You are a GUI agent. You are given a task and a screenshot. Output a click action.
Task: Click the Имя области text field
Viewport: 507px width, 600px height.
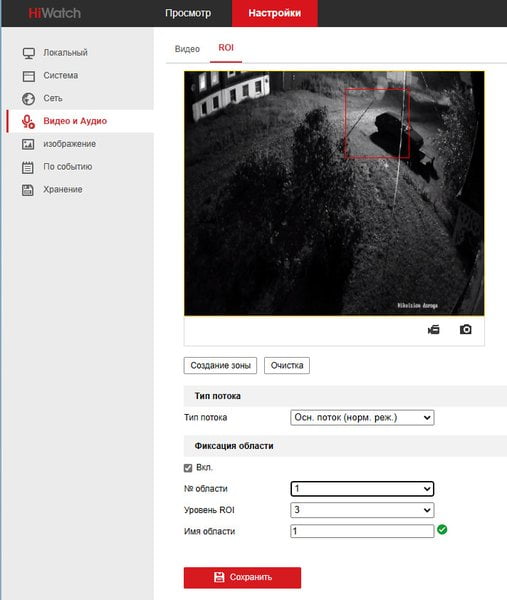(x=362, y=531)
